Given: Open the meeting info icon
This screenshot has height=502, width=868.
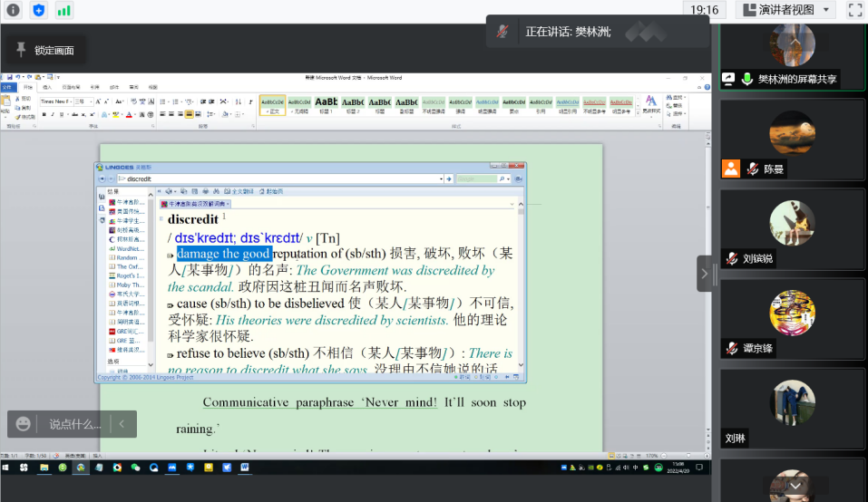Looking at the screenshot, I should (x=13, y=10).
